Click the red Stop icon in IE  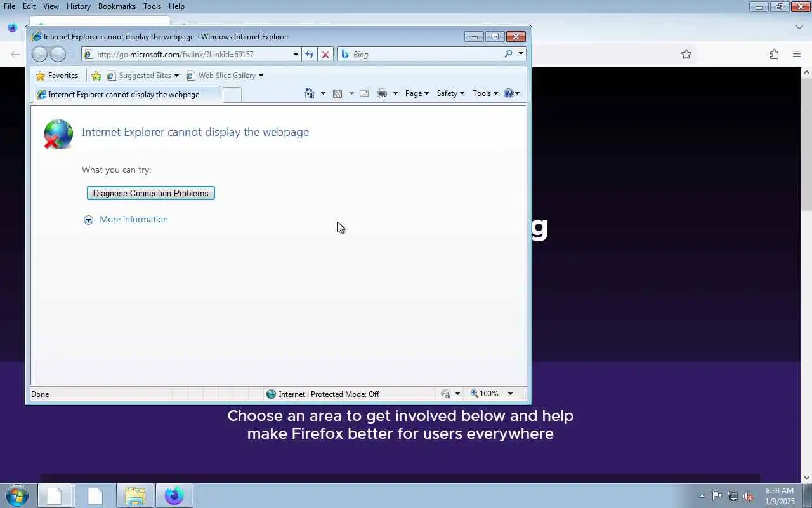pos(325,55)
